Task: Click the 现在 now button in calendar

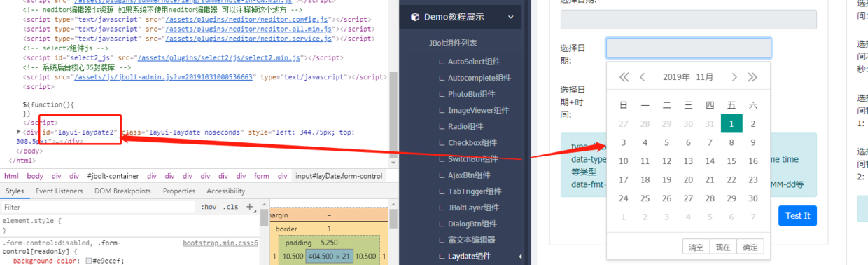Action: [x=723, y=247]
